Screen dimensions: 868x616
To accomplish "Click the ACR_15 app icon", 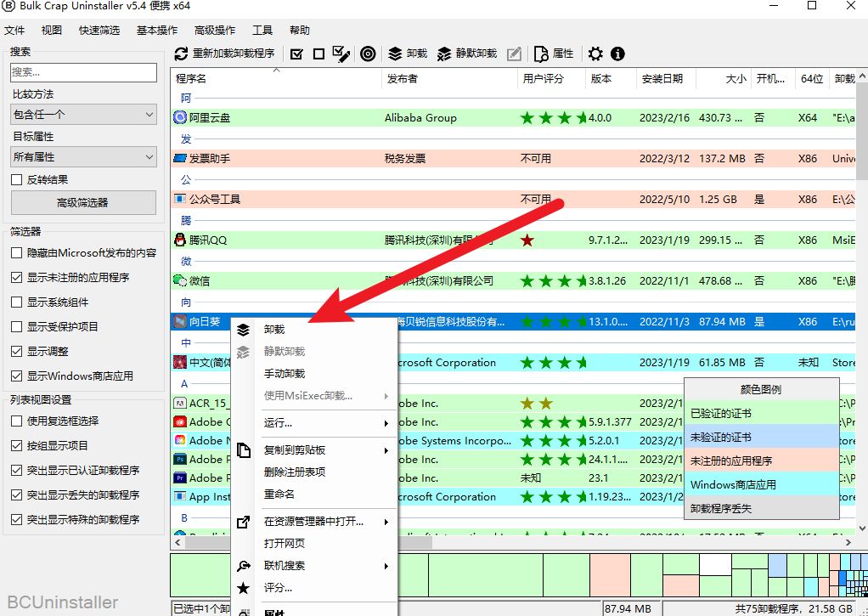I will point(180,404).
